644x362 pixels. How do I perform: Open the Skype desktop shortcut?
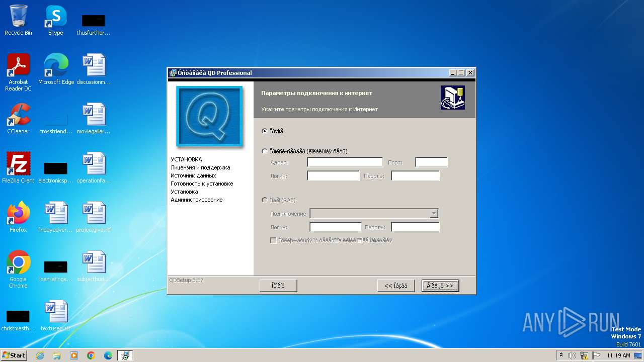56,20
